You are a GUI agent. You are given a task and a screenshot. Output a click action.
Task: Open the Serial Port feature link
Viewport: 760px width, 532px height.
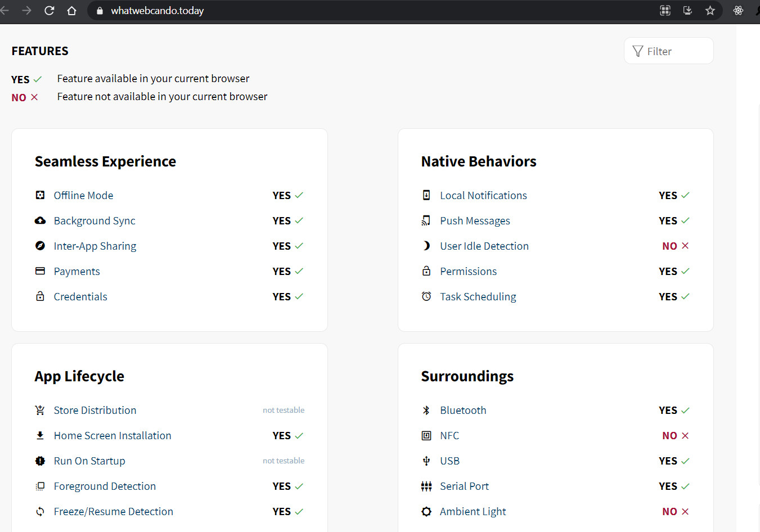click(464, 486)
